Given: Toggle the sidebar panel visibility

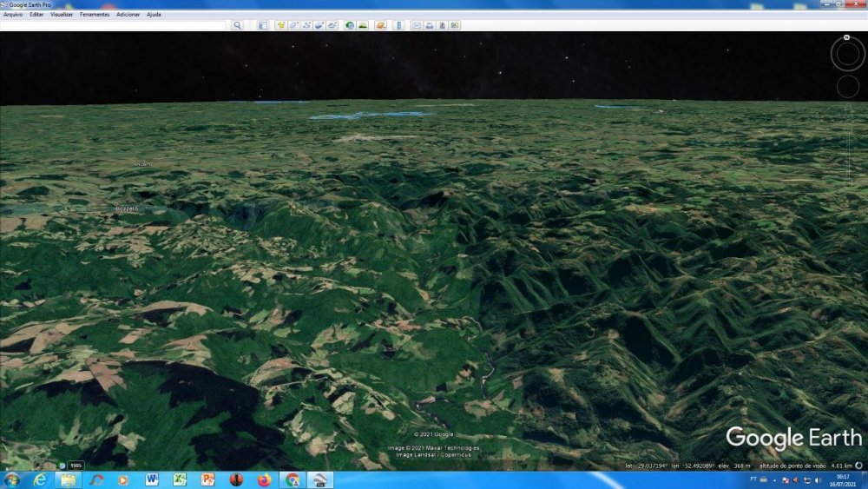Looking at the screenshot, I should 263,25.
